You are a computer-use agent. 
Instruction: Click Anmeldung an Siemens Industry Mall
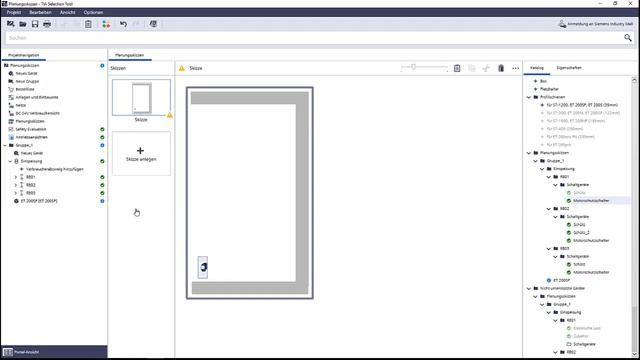pos(600,24)
